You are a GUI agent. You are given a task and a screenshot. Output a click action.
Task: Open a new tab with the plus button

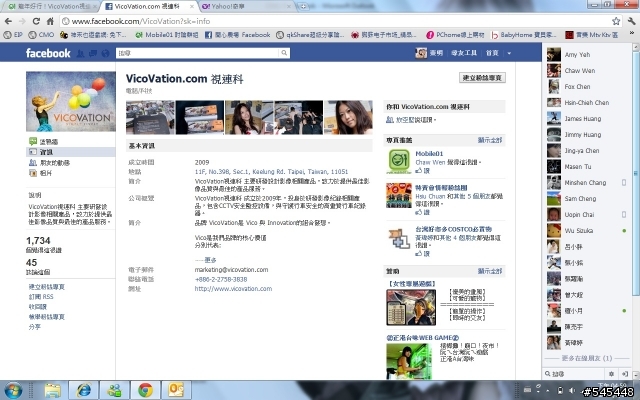pyautogui.click(x=303, y=7)
